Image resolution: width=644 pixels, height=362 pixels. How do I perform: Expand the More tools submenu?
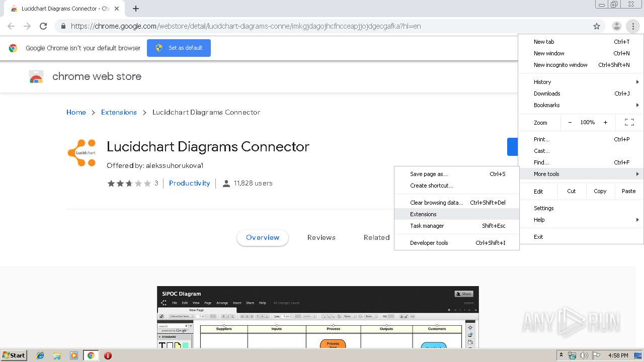click(x=581, y=174)
